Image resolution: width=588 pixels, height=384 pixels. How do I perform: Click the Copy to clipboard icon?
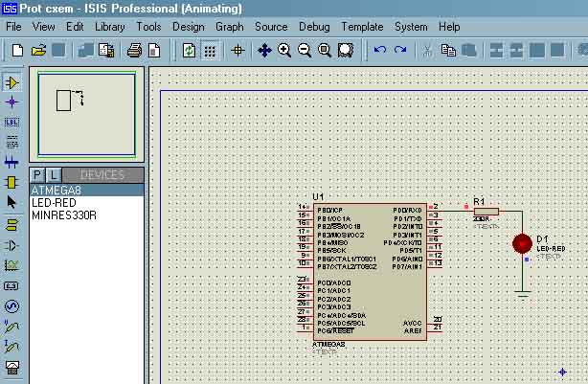[x=448, y=50]
